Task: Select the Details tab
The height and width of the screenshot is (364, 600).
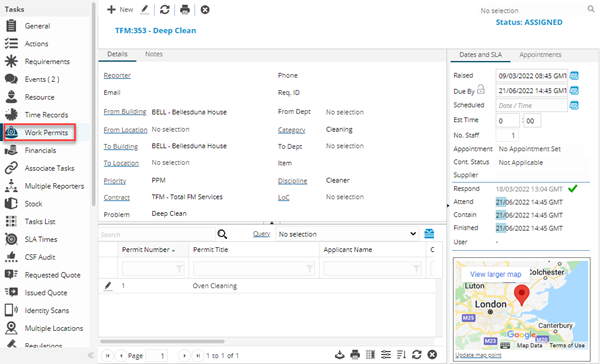Action: (117, 54)
